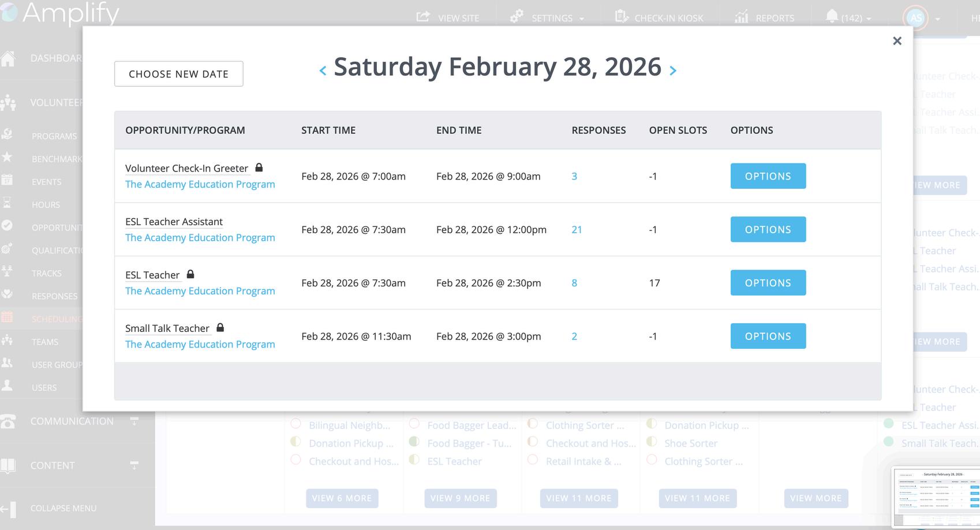The image size is (980, 530).
Task: Open Academy Education Program under Check-In Greeter
Action: click(200, 184)
